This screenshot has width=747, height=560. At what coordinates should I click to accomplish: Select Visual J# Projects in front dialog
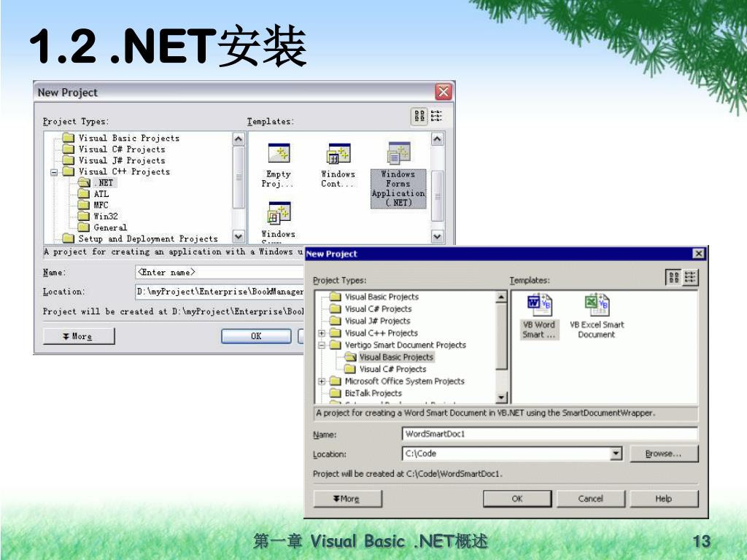point(371,321)
